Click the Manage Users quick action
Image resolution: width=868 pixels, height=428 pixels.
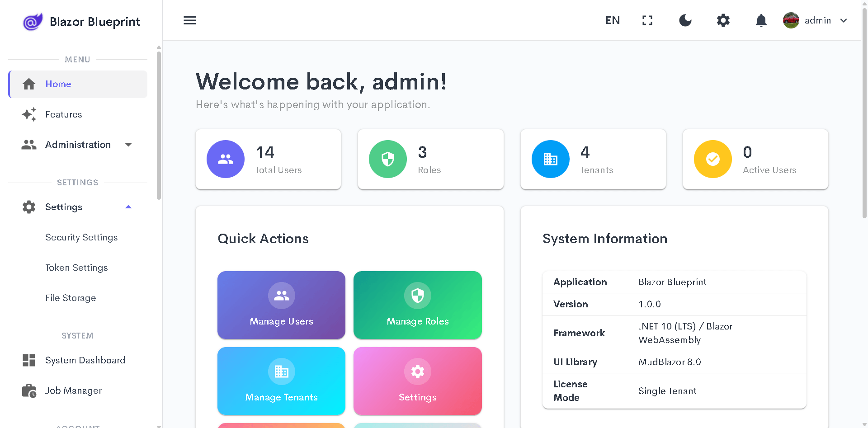click(281, 305)
